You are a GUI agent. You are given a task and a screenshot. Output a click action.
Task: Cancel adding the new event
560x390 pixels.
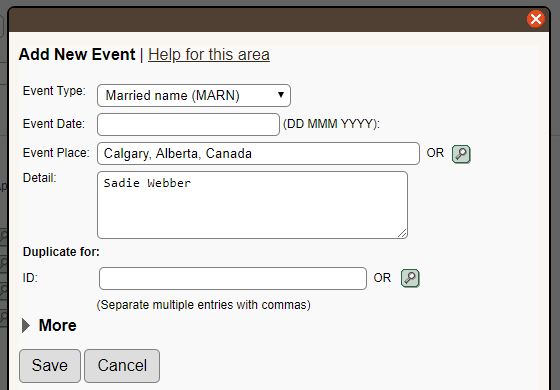click(122, 366)
